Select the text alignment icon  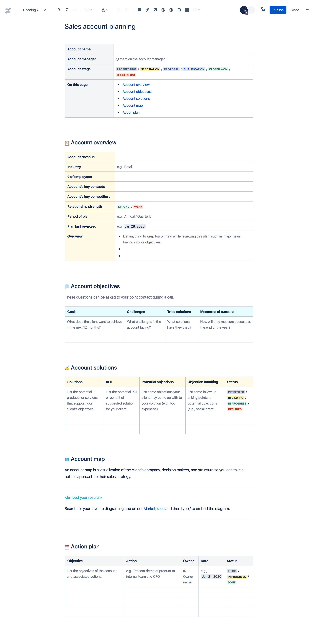(88, 9)
